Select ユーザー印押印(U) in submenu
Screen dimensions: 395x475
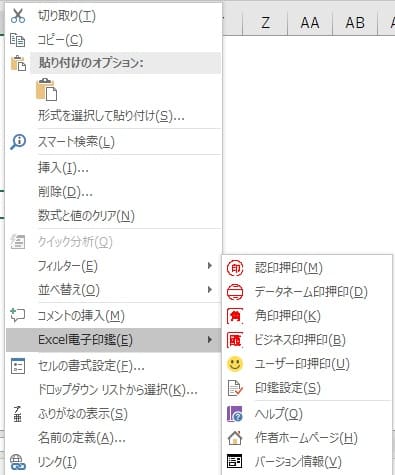(x=302, y=364)
